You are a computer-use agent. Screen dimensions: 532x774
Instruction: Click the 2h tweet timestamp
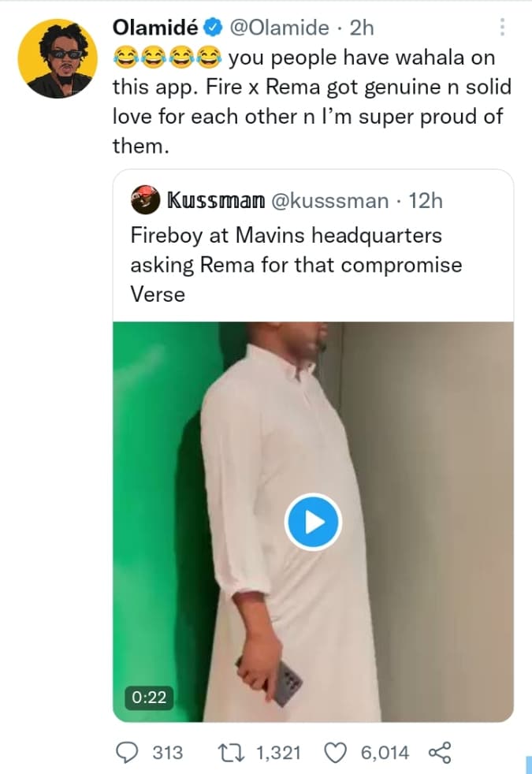[360, 28]
